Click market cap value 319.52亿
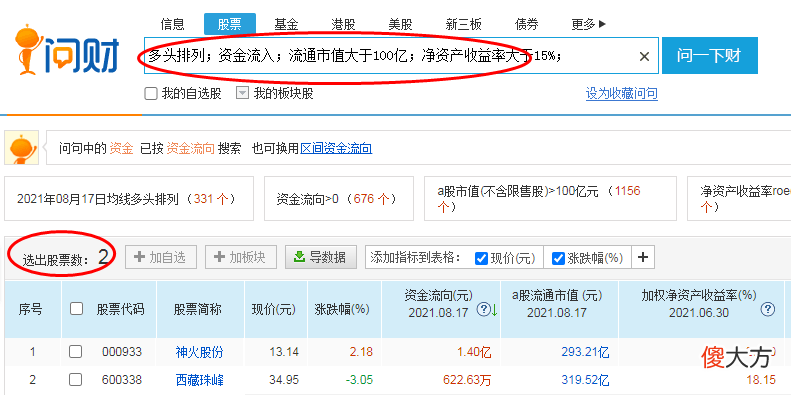The height and width of the screenshot is (395, 791). tap(585, 379)
